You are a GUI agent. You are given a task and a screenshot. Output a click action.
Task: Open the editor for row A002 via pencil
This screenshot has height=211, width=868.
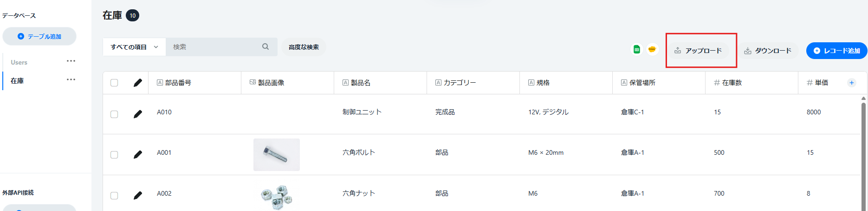click(138, 196)
